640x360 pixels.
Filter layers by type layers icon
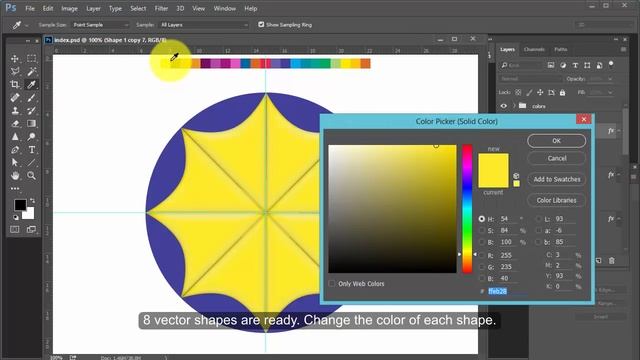click(575, 65)
